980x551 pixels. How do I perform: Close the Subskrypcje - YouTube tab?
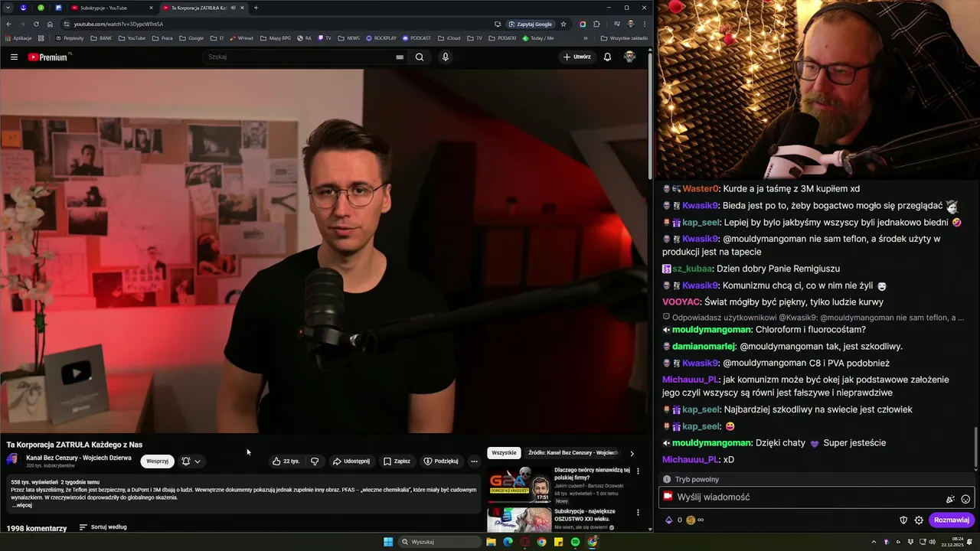(x=151, y=8)
